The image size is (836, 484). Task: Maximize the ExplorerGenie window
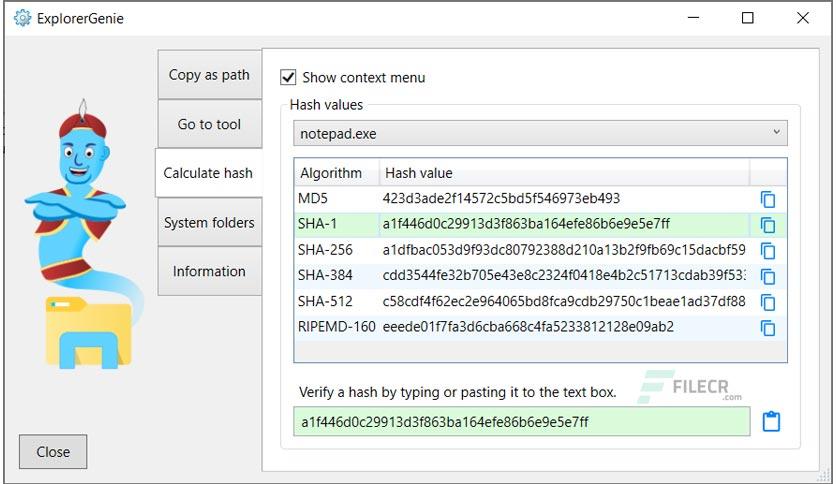point(747,18)
